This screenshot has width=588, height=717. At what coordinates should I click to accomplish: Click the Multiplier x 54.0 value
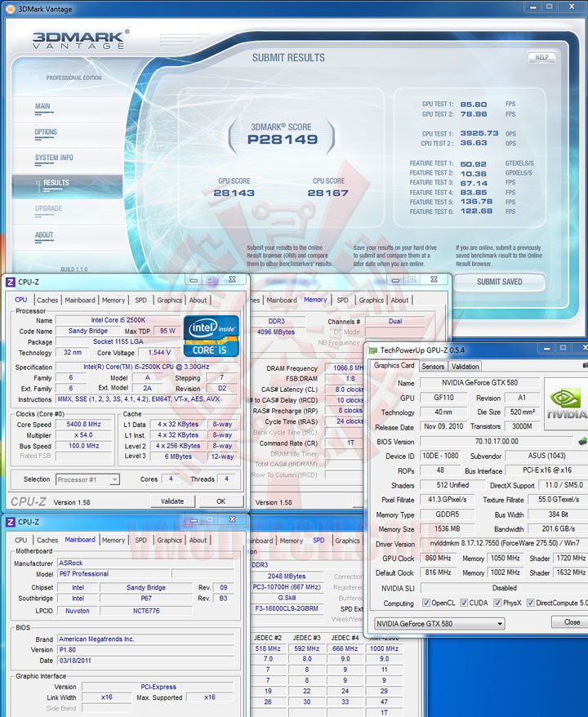[83, 435]
